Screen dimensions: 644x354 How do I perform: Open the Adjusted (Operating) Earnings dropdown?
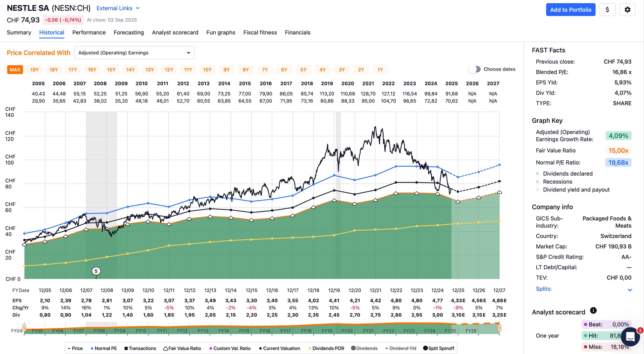pyautogui.click(x=134, y=53)
